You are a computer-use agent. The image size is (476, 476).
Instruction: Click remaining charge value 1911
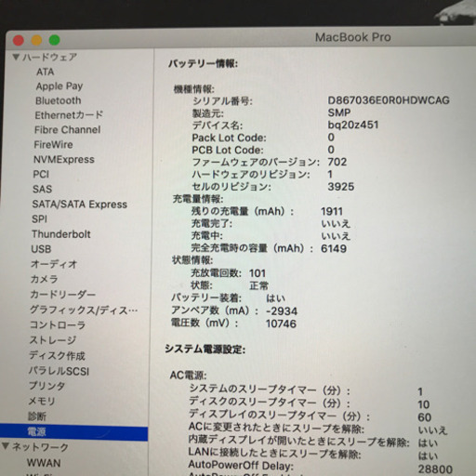point(332,211)
